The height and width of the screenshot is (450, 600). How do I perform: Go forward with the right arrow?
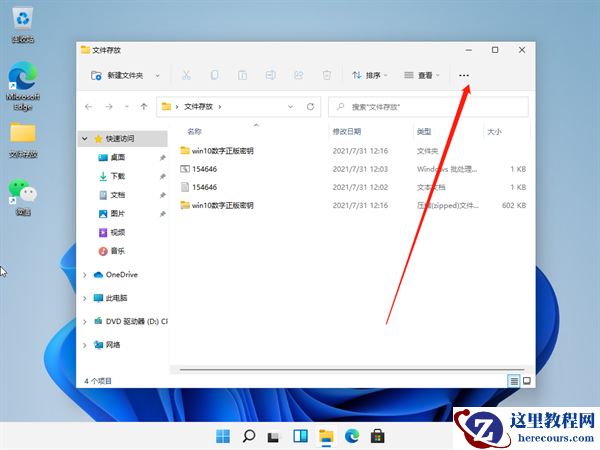[109, 107]
